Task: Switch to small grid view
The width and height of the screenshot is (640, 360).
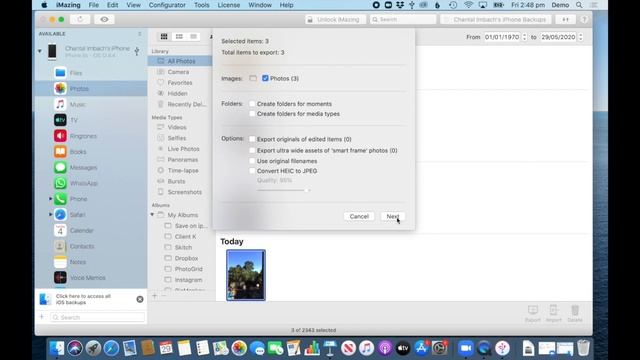Action: [x=179, y=37]
